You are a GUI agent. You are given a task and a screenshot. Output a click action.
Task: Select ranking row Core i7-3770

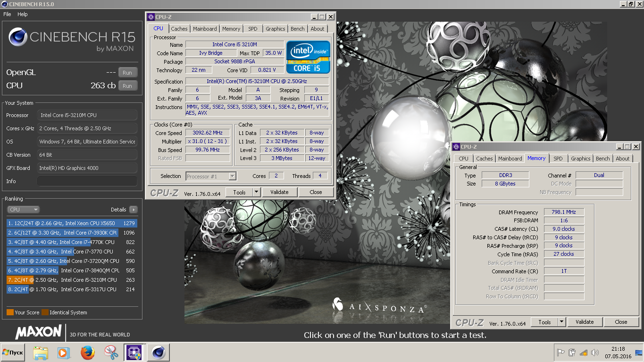pos(71,252)
